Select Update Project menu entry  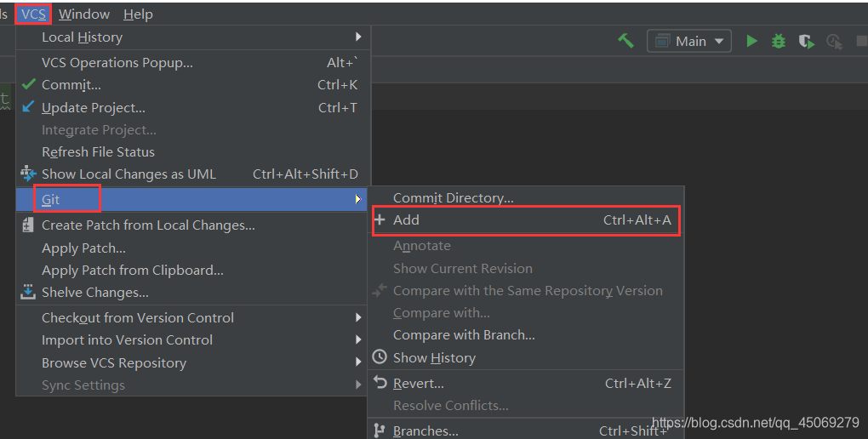point(193,107)
